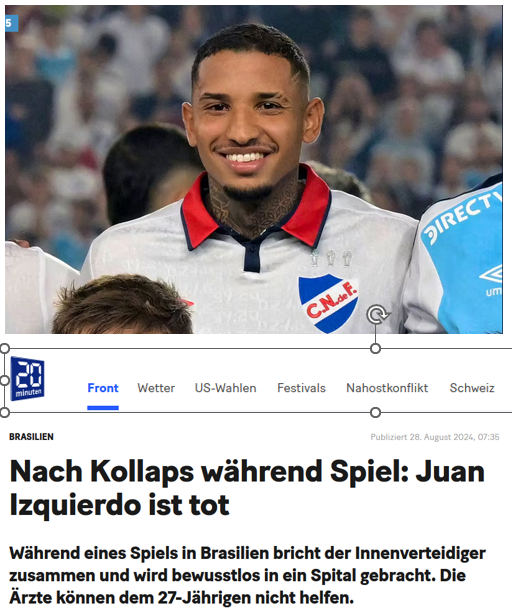The width and height of the screenshot is (512, 608).
Task: Go to the US-Wahlen tab
Action: tap(225, 388)
